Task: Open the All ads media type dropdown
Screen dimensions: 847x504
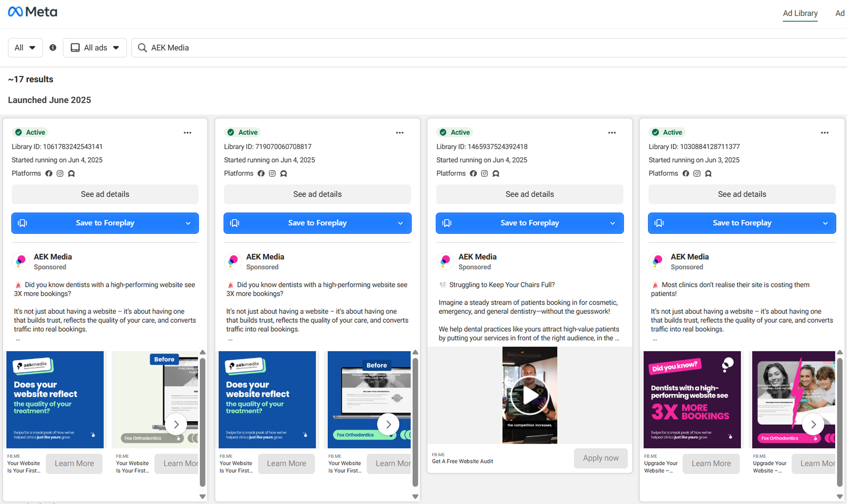Action: coord(95,47)
